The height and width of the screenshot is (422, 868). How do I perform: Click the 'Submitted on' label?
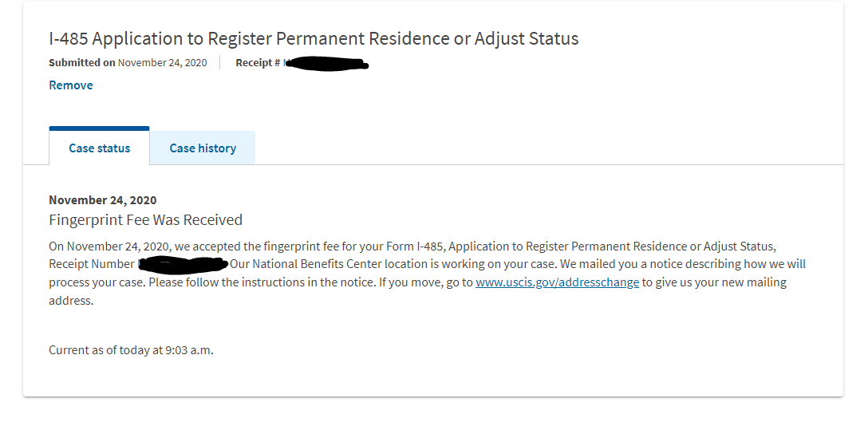click(x=82, y=62)
